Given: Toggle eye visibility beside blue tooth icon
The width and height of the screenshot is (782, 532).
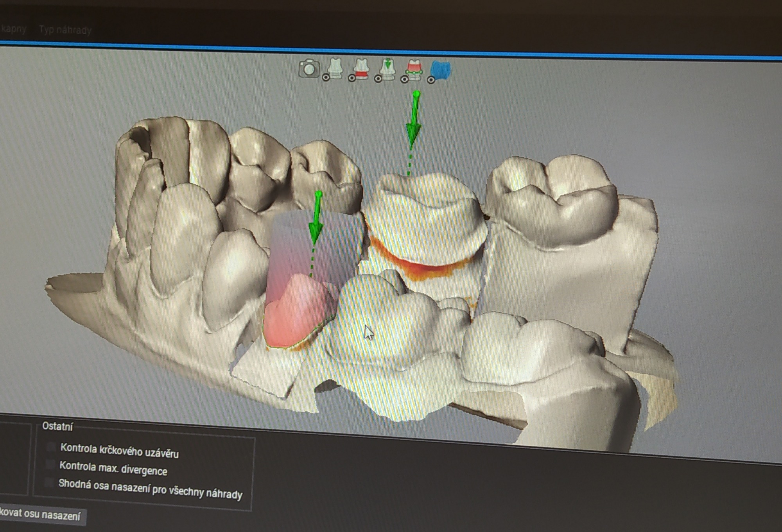Looking at the screenshot, I should 430,80.
